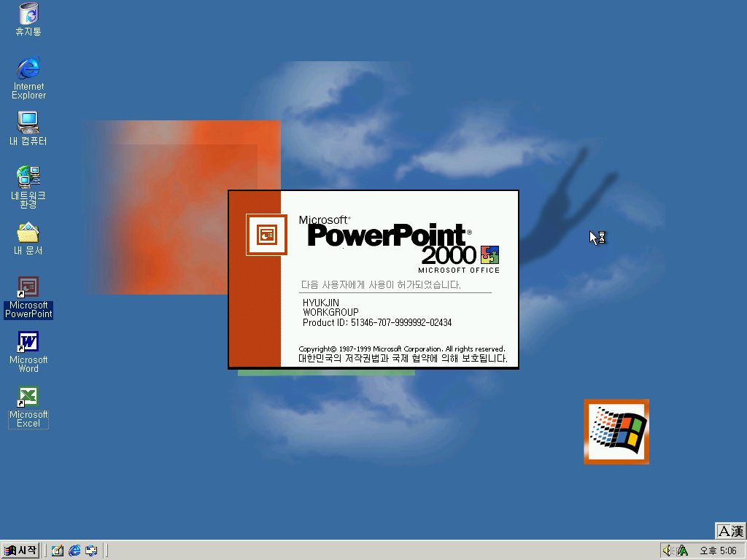Click the IME language tray icon

(682, 551)
